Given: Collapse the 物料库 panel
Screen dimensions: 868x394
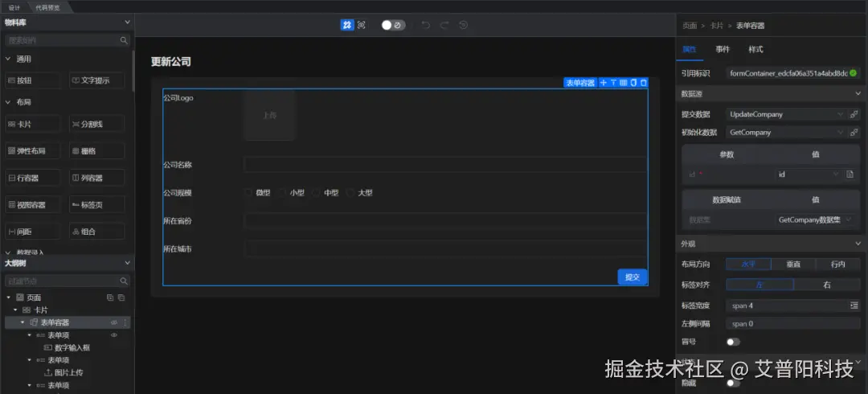Looking at the screenshot, I should (127, 23).
